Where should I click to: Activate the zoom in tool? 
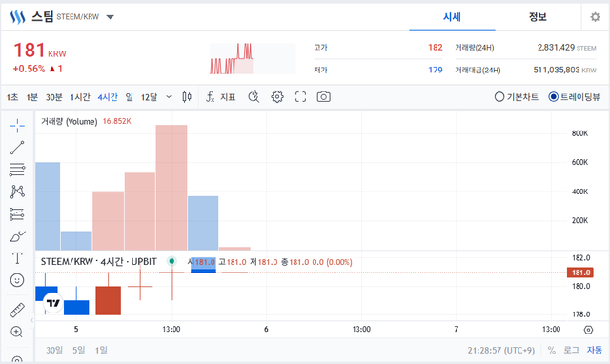17,332
